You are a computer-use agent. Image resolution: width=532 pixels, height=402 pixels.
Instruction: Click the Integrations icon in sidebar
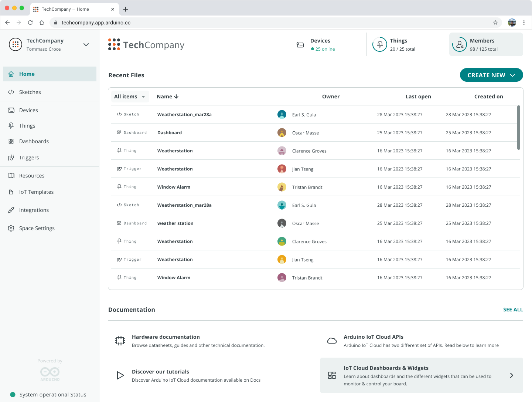point(11,210)
